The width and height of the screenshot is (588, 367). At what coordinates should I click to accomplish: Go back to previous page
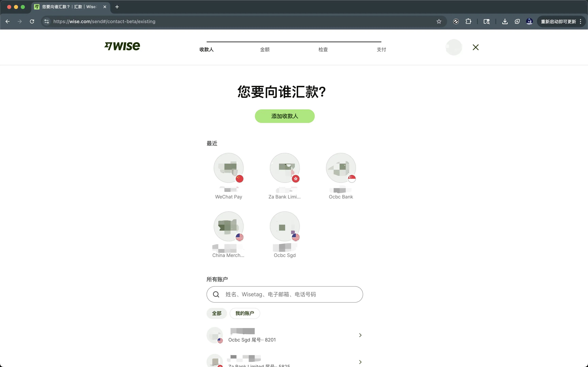(x=7, y=21)
